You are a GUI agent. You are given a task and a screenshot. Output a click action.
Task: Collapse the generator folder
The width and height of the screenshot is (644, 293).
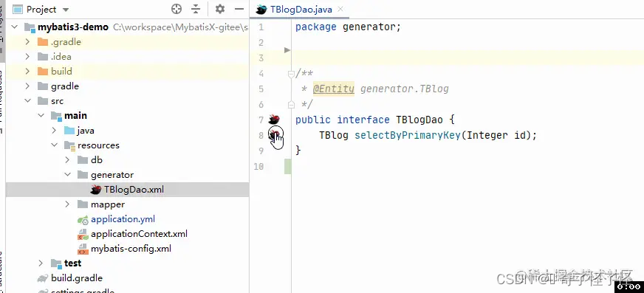coord(68,175)
